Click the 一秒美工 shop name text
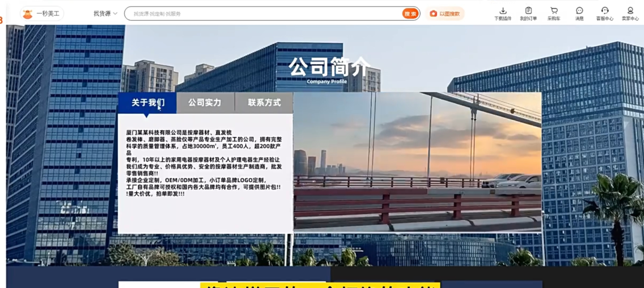Viewport: 644px width, 288px height. [x=48, y=14]
